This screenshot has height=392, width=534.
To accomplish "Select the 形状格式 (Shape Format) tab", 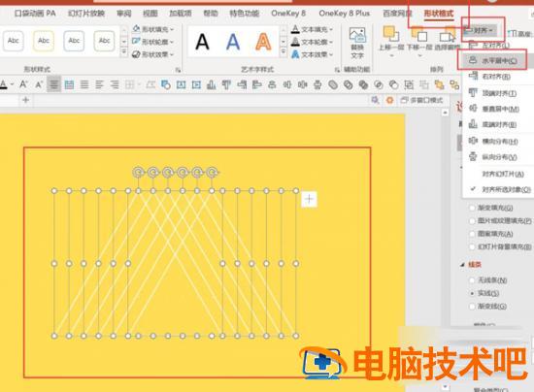I will click(439, 14).
